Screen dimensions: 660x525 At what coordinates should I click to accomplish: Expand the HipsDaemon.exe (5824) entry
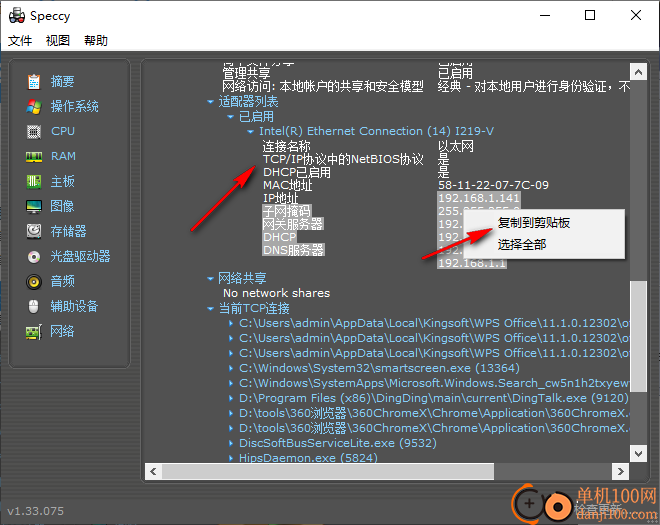click(231, 458)
